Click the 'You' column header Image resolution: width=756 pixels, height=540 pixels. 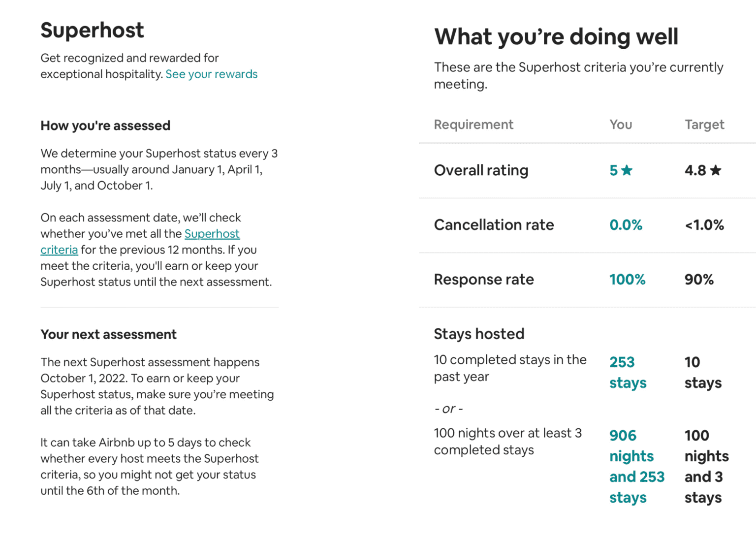tap(620, 125)
